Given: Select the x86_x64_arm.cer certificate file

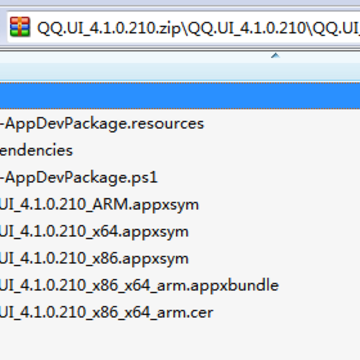Looking at the screenshot, I should tap(107, 313).
